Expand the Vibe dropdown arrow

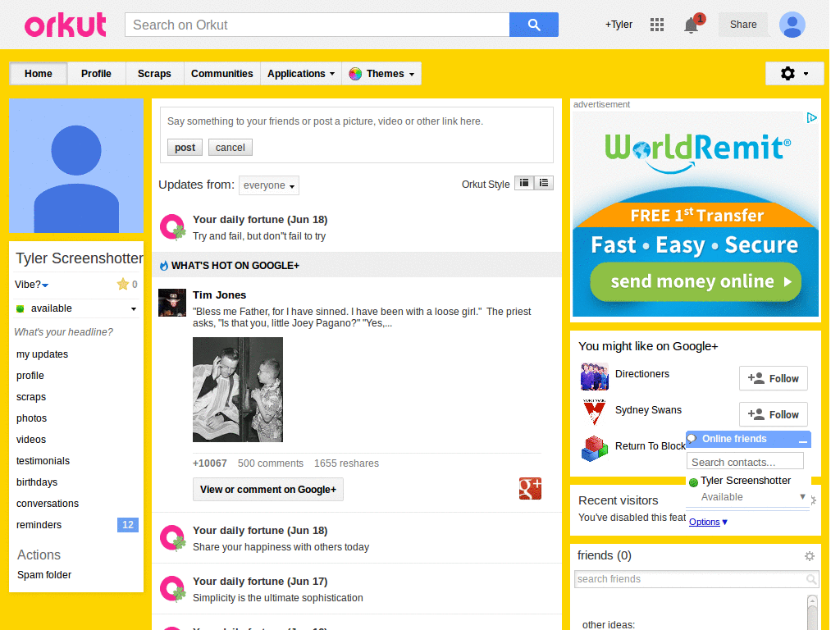46,285
